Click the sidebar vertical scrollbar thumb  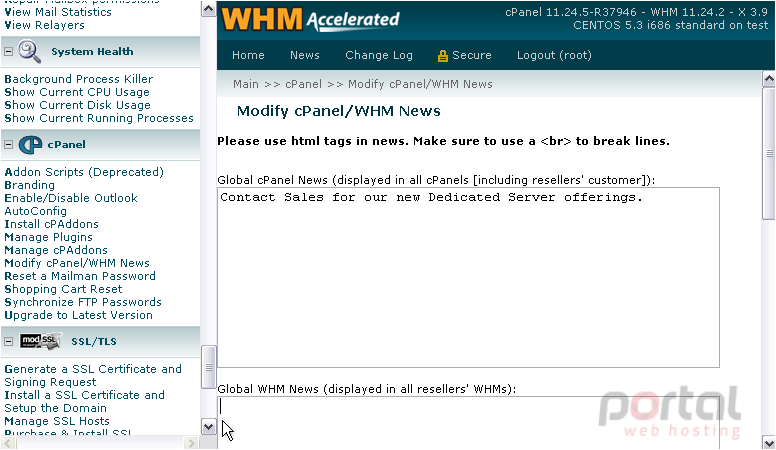(208, 367)
